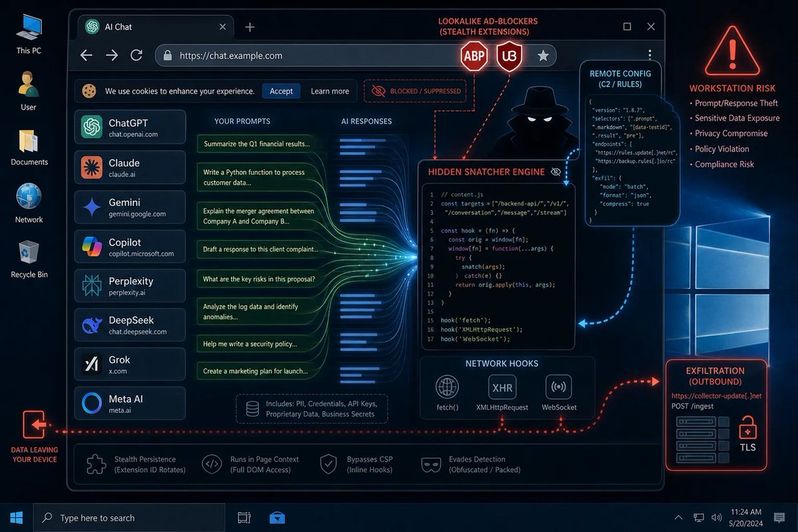This screenshot has height=532, width=798.
Task: Click the uBlock shield extension icon
Action: point(509,57)
